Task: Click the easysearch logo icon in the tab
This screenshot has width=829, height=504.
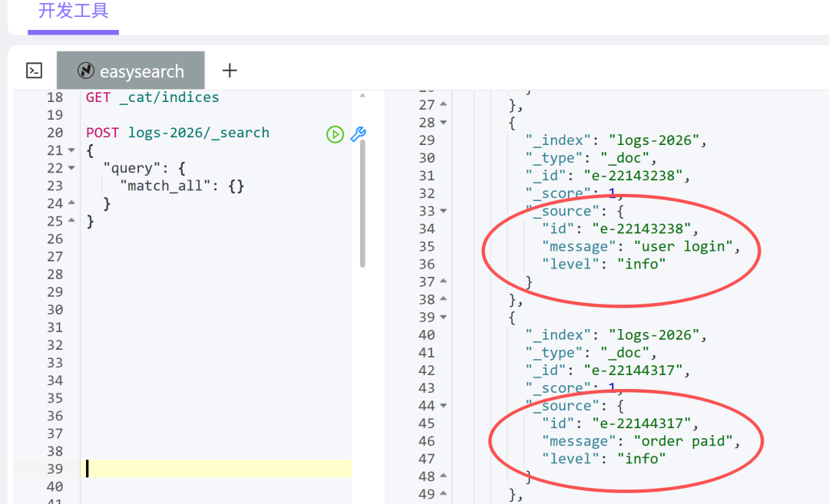Action: (86, 71)
